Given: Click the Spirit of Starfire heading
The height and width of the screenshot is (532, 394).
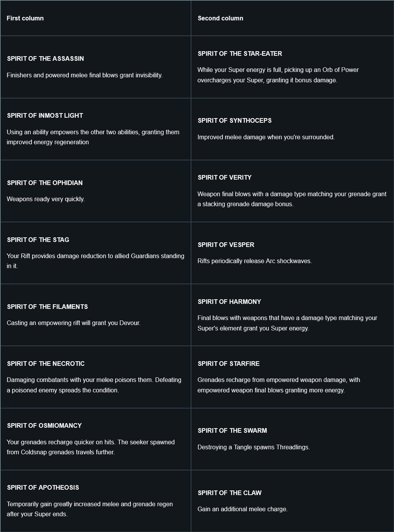Looking at the screenshot, I should pyautogui.click(x=229, y=364).
